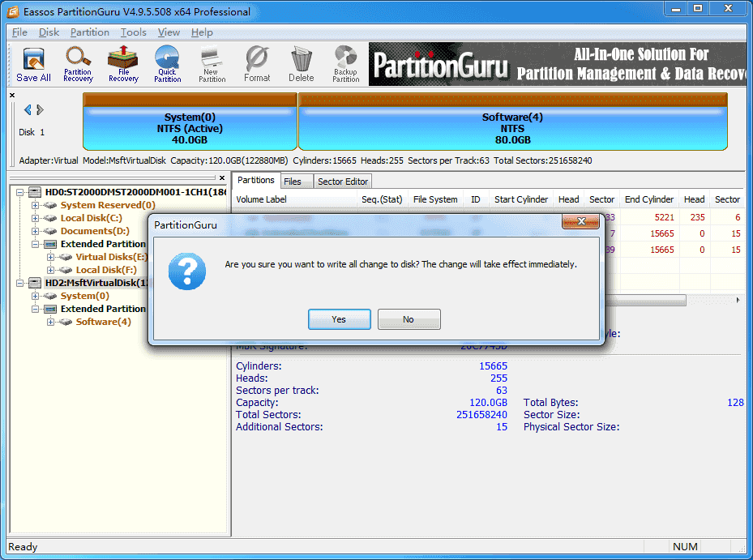Start Quick Partition from the toolbar
Screen dimensions: 753x560
pyautogui.click(x=167, y=64)
